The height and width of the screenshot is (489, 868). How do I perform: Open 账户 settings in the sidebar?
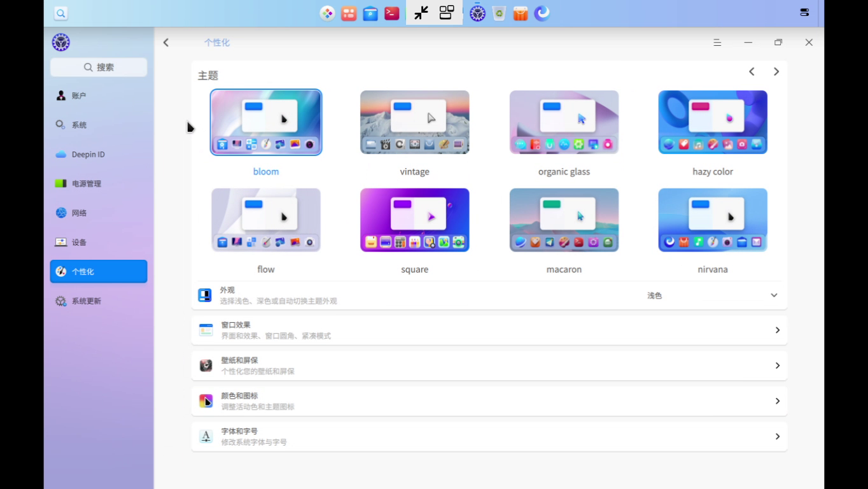[80, 95]
